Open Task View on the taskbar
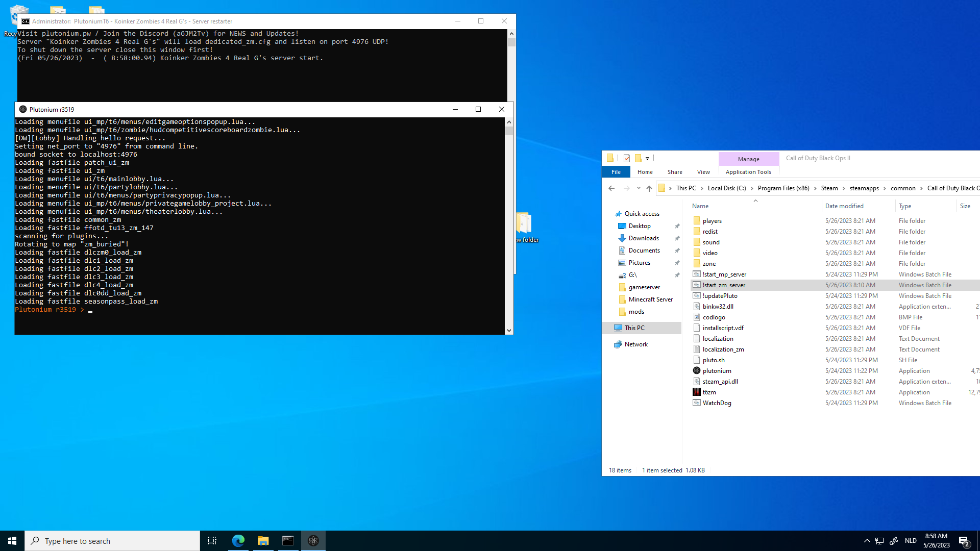Viewport: 980px width, 551px height. pos(212,541)
